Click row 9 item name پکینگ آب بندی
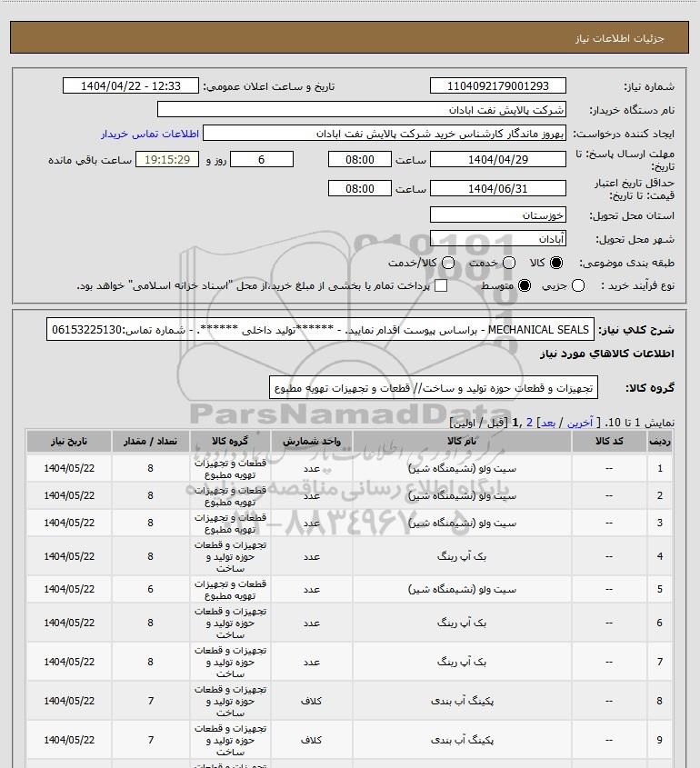This screenshot has height=768, width=700. pos(462,740)
